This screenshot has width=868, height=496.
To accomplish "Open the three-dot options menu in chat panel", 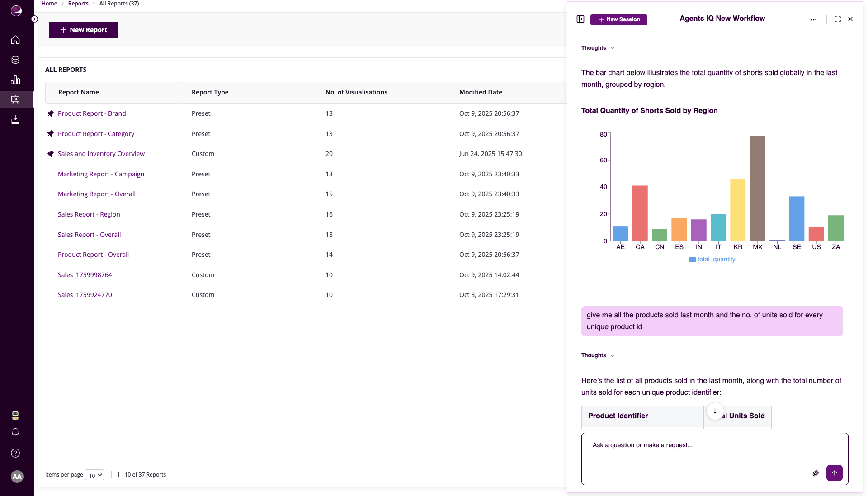I will click(814, 19).
